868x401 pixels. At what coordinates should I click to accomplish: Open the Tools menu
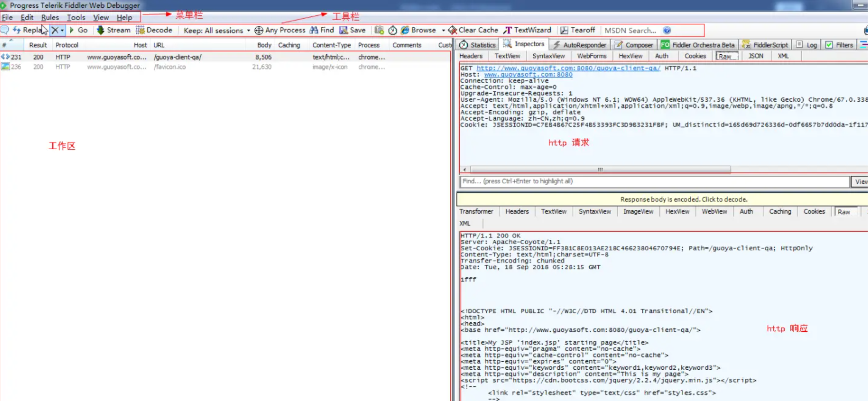pyautogui.click(x=76, y=17)
